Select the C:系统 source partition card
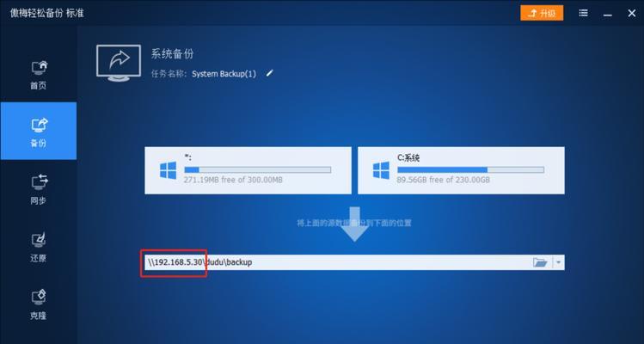This screenshot has height=344, width=644. (x=461, y=170)
